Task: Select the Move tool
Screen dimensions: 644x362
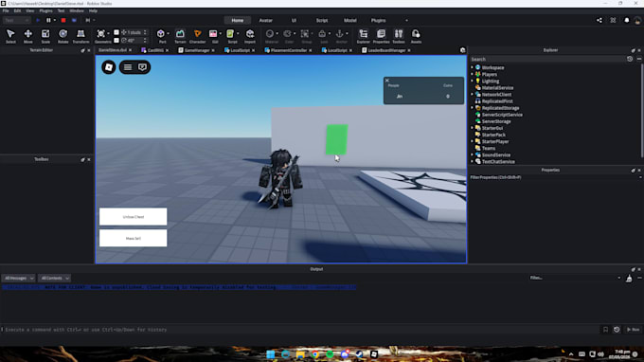Action: [27, 36]
